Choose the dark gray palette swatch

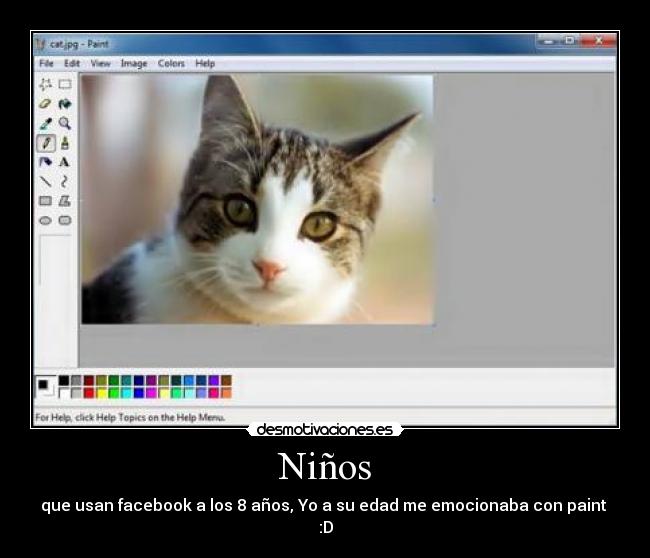tap(76, 380)
